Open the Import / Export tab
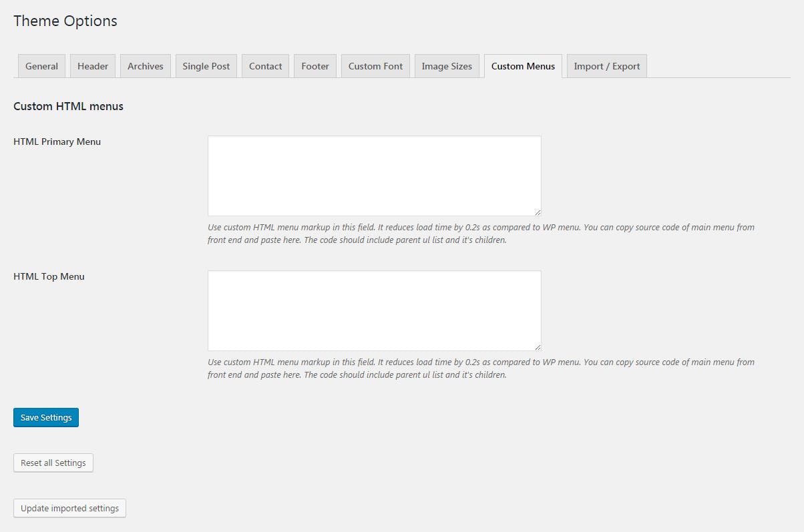The width and height of the screenshot is (804, 532). pyautogui.click(x=607, y=66)
